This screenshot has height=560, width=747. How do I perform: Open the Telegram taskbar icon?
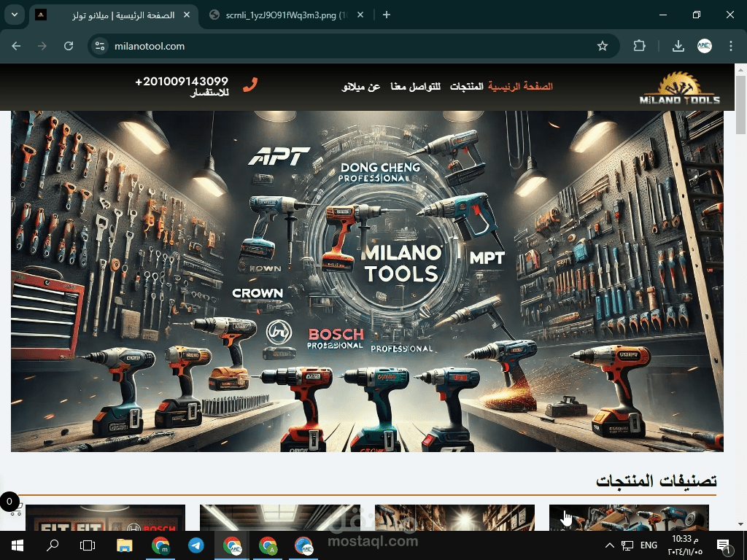click(x=196, y=545)
